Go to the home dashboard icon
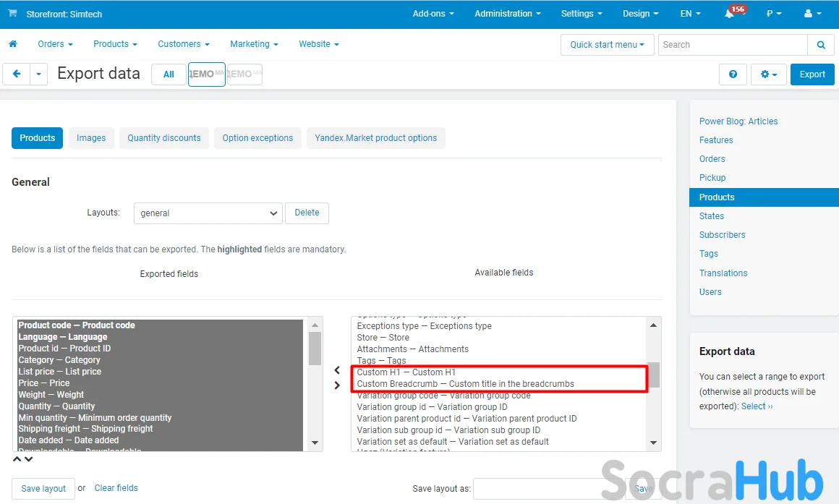Viewport: 839px width, 504px height. pos(13,44)
